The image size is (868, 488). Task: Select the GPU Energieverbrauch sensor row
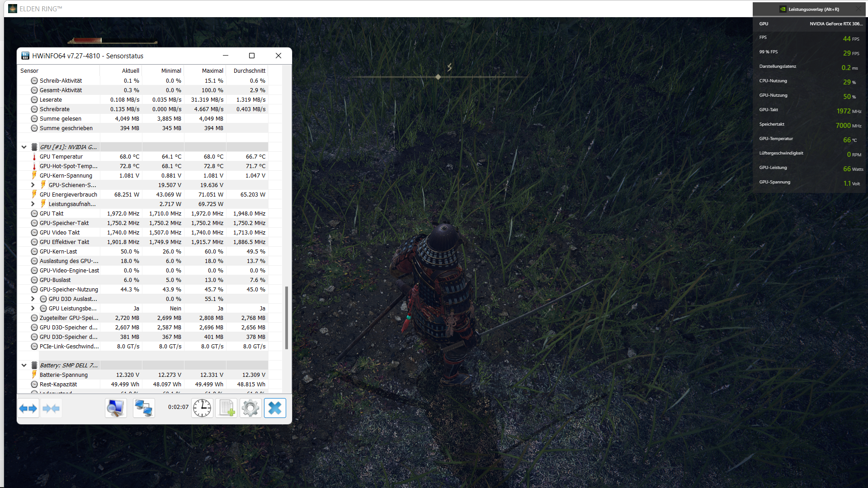coord(68,194)
